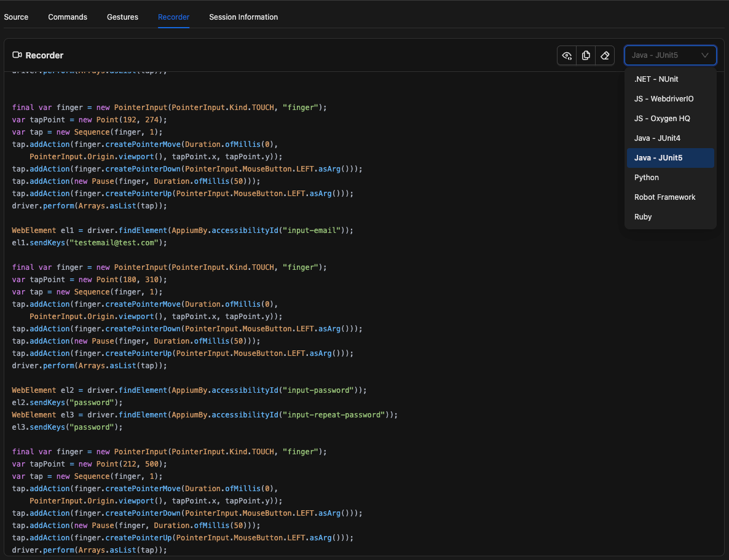Clear recorded actions with eraser icon
Image resolution: width=729 pixels, height=560 pixels.
point(605,55)
